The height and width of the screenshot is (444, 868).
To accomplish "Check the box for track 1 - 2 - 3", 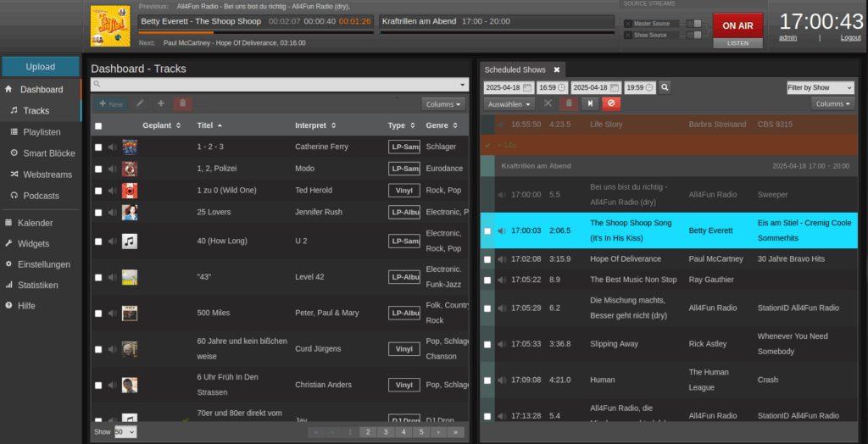I will click(x=98, y=147).
